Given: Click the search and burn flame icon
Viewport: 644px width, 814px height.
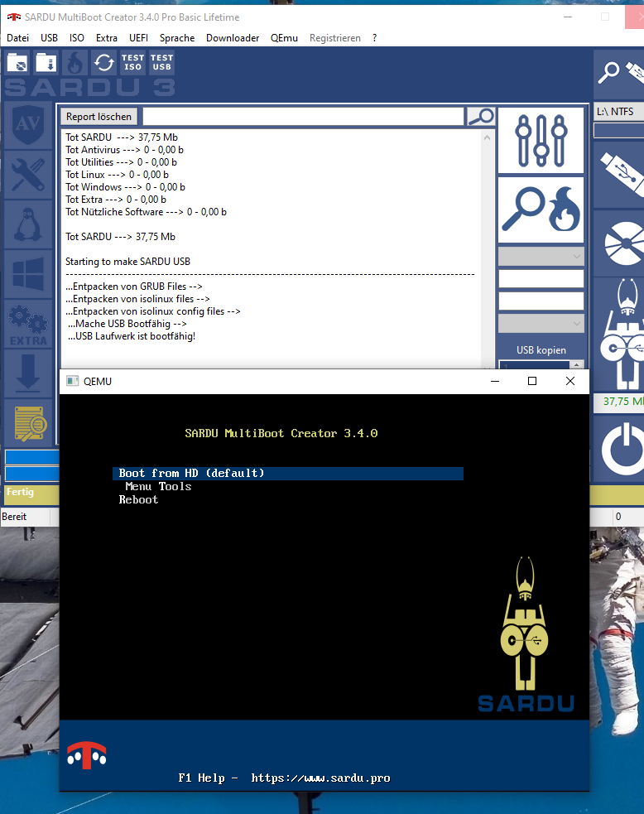Looking at the screenshot, I should (541, 210).
